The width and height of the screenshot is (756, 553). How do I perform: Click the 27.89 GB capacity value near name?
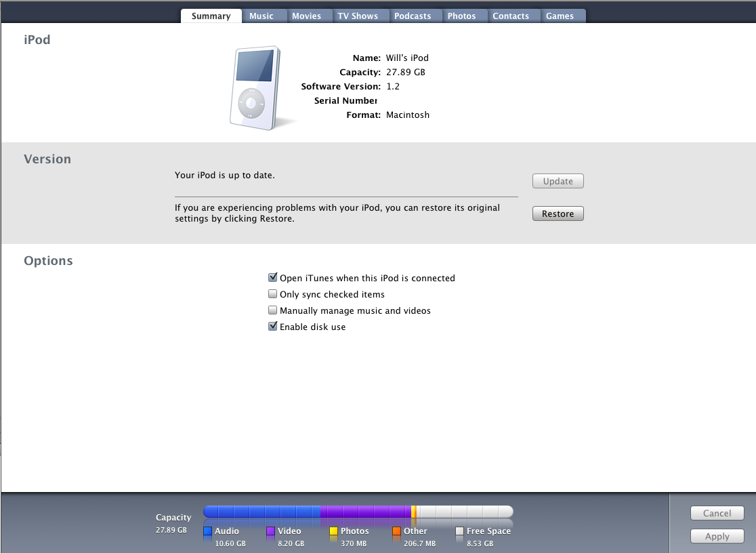[x=406, y=72]
